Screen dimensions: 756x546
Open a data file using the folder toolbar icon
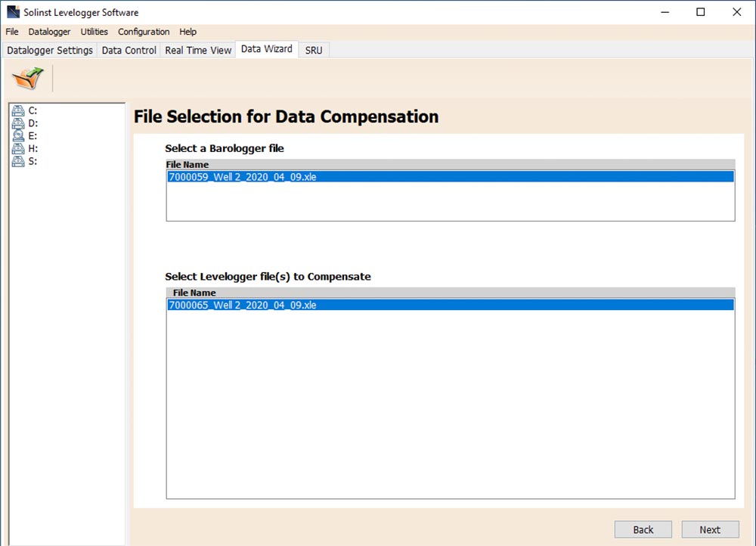coord(27,76)
